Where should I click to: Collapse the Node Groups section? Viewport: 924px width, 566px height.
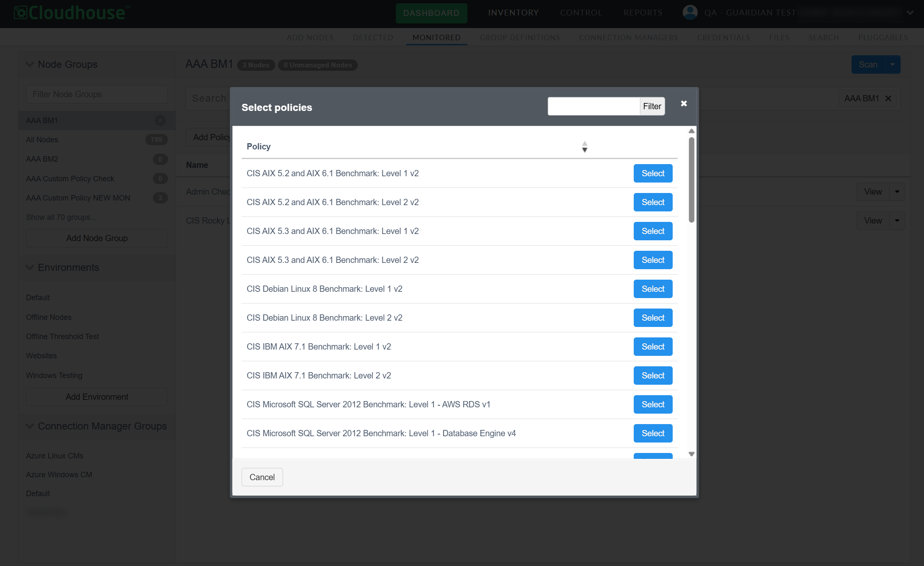tap(30, 64)
